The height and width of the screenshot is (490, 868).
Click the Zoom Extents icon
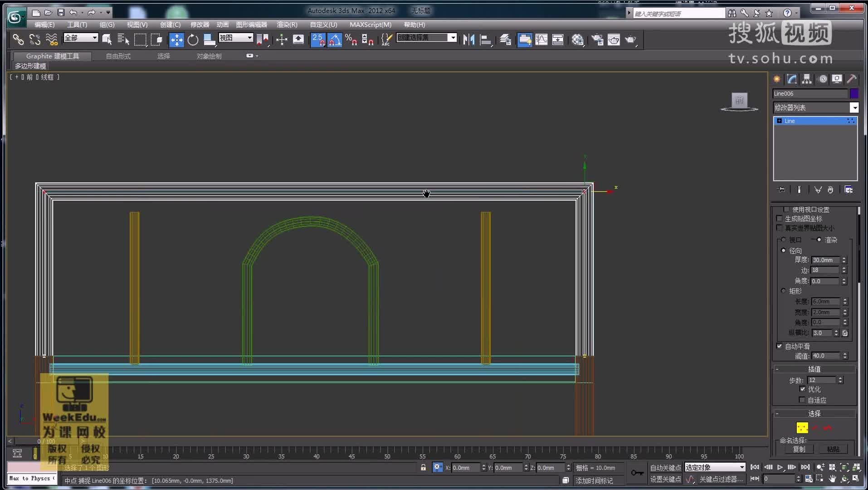(844, 467)
